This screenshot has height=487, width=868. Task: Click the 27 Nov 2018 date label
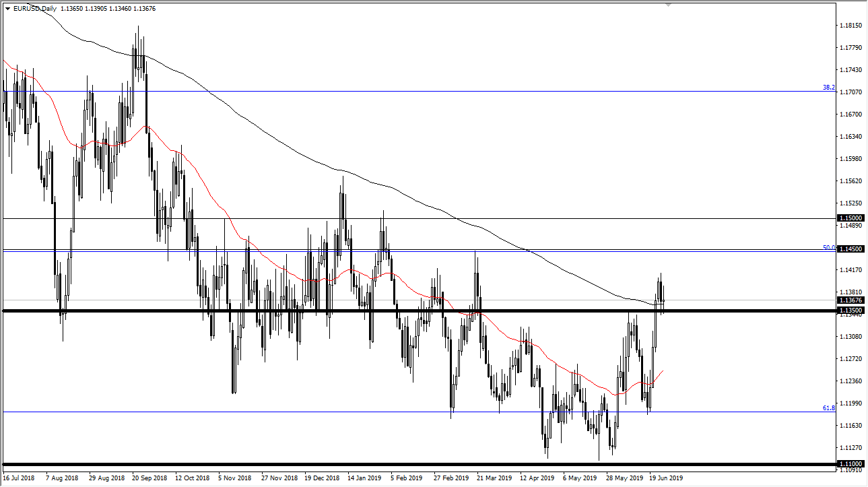coord(279,478)
